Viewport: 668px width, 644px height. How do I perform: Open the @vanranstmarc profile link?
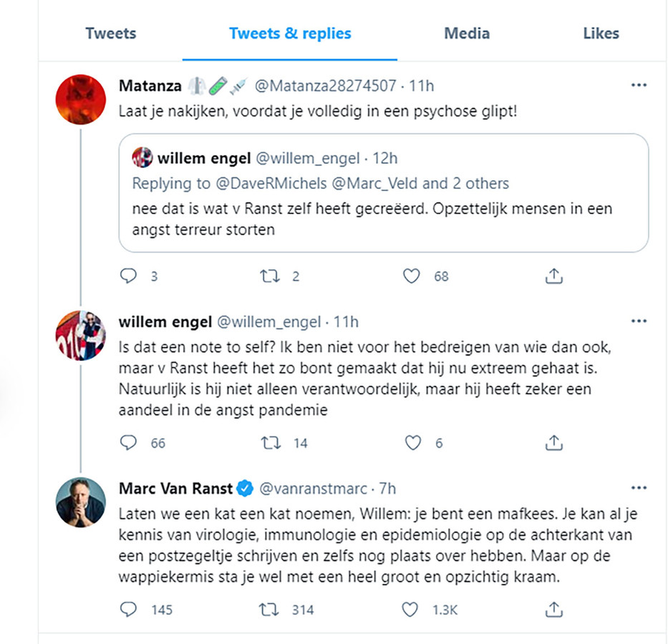tap(311, 489)
